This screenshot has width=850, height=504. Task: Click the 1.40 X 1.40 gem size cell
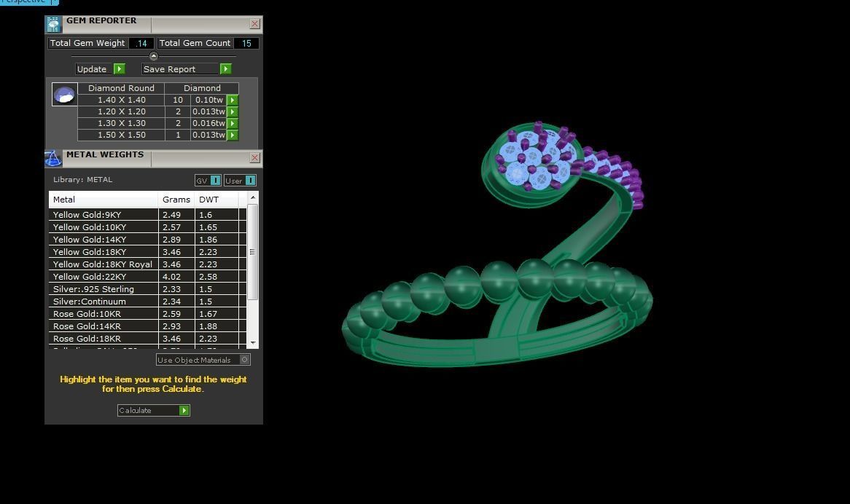(x=122, y=101)
